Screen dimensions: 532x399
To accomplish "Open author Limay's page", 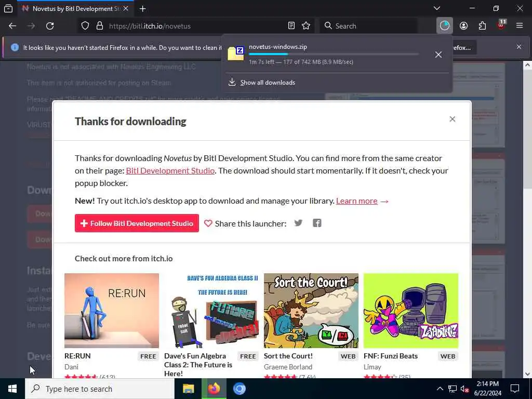I will tap(372, 367).
